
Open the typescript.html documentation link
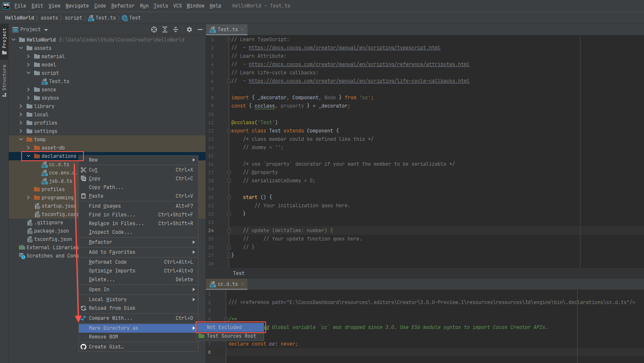click(x=344, y=48)
